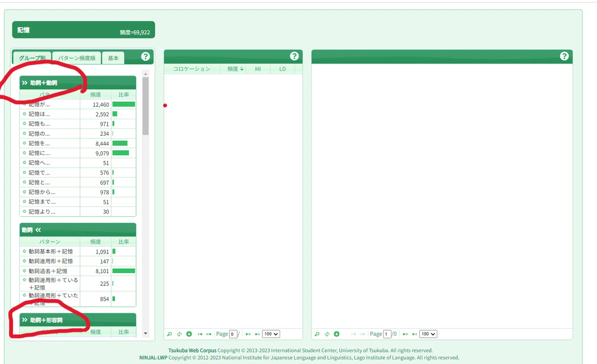597x364 pixels.
Task: Download the examples list
Action: 336,334
